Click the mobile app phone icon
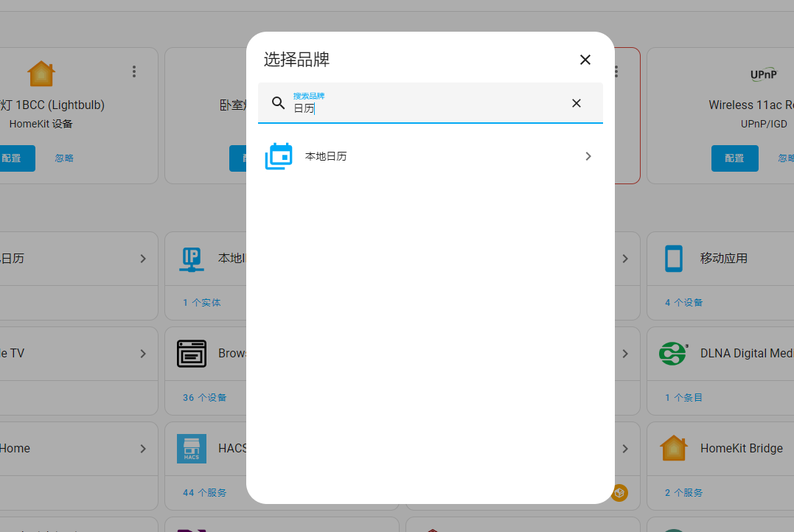Screen dimensions: 794x532 click(674, 259)
